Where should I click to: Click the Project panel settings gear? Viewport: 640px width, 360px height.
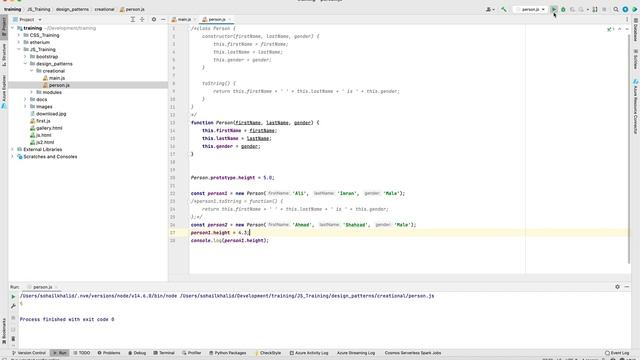[154, 19]
